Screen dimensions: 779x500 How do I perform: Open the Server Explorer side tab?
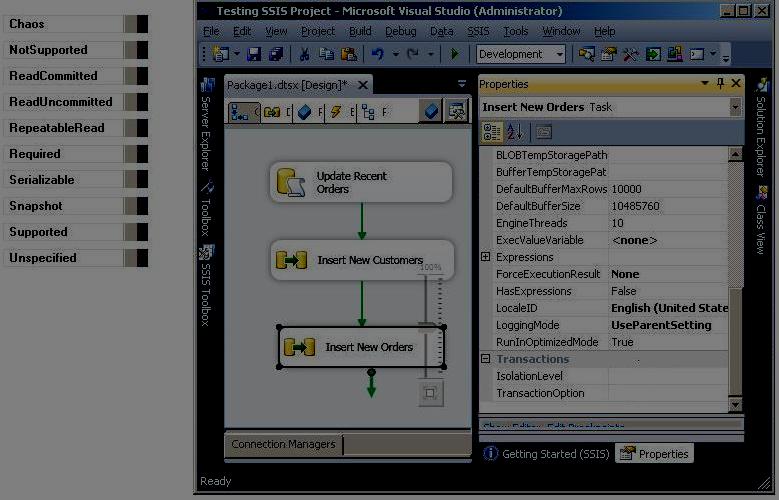click(206, 124)
